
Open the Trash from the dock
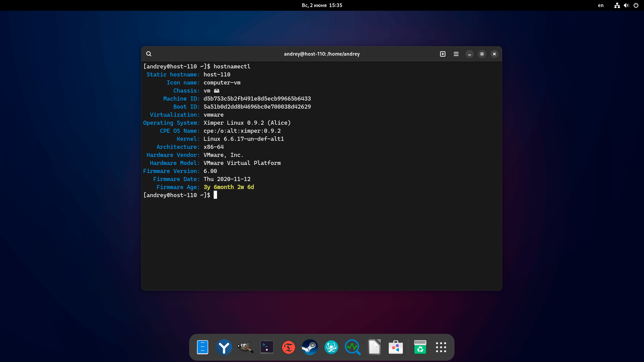[420, 347]
